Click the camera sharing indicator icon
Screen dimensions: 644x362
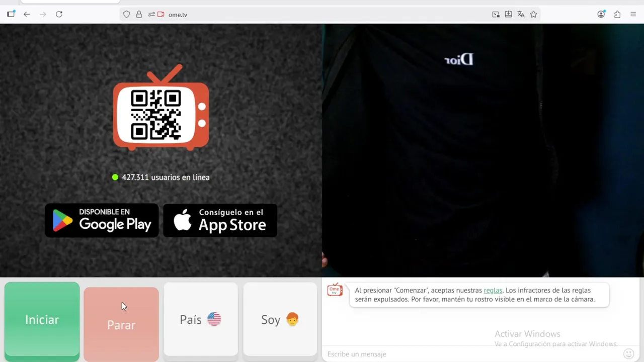[x=161, y=15]
